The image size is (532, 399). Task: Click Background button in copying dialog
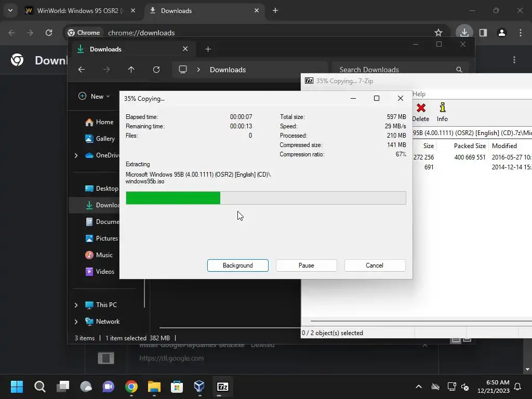[x=237, y=265]
